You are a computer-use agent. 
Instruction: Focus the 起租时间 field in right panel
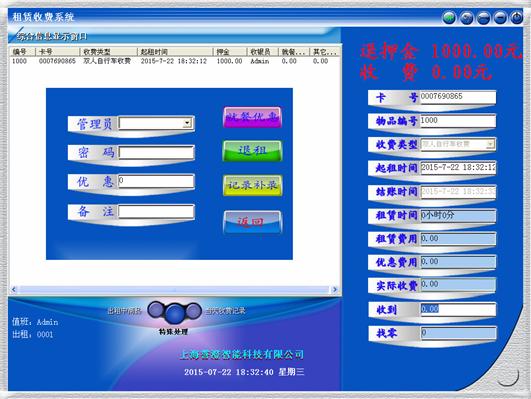tap(458, 168)
